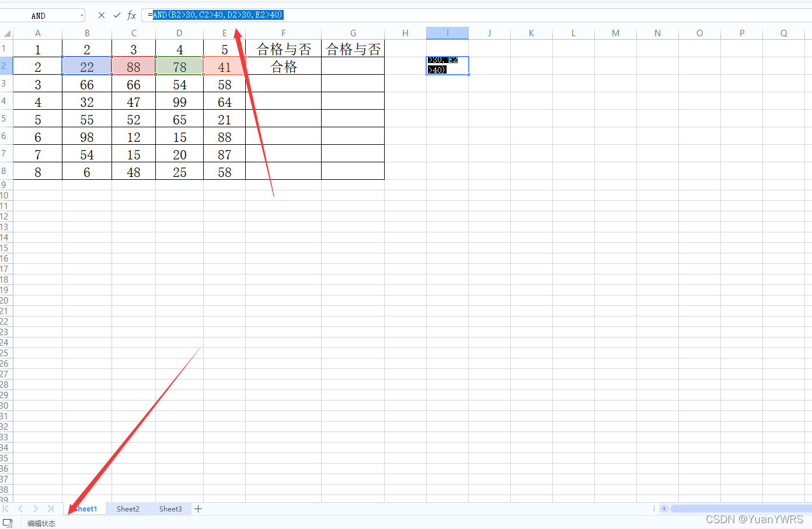The width and height of the screenshot is (812, 529).
Task: Jump to last sheet with rightmost navigation arrow
Action: [x=50, y=509]
